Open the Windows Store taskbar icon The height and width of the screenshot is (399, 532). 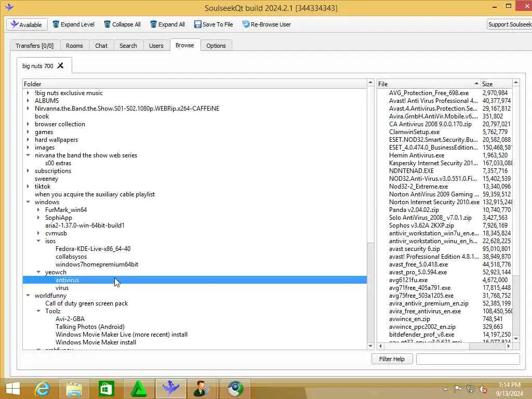pos(106,389)
